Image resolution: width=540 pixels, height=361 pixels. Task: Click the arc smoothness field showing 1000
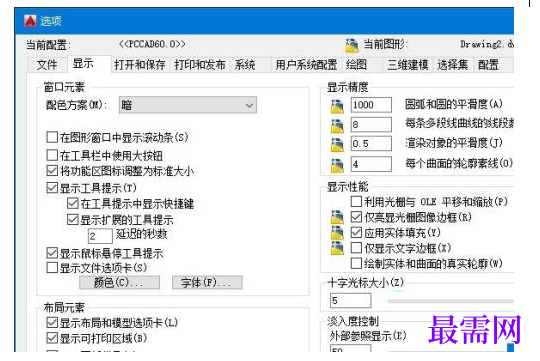tap(371, 105)
